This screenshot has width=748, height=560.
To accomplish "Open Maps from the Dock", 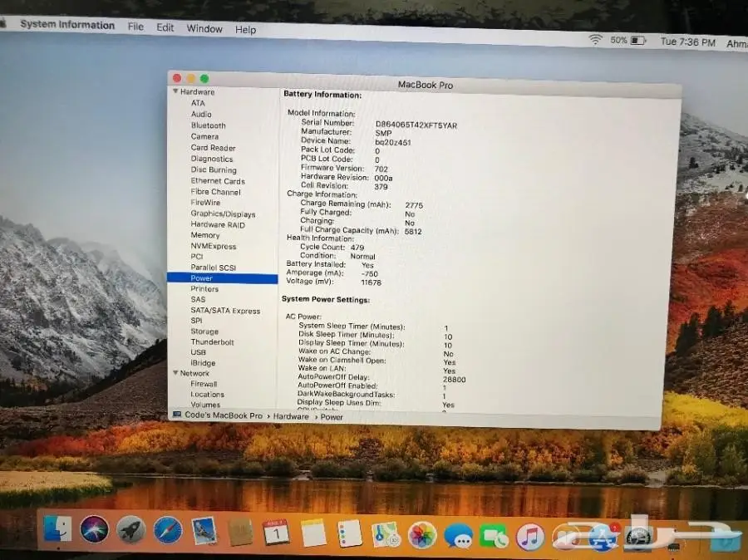I will click(x=386, y=535).
